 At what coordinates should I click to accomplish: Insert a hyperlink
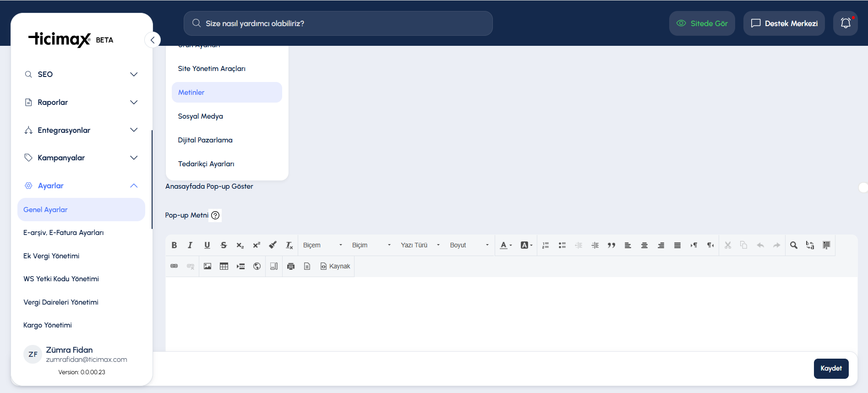(x=174, y=266)
